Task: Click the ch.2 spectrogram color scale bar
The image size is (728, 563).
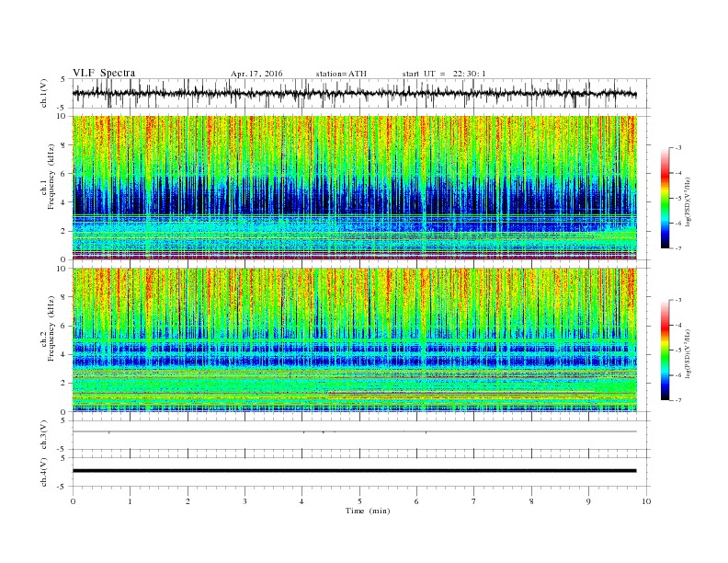Action: [665, 350]
